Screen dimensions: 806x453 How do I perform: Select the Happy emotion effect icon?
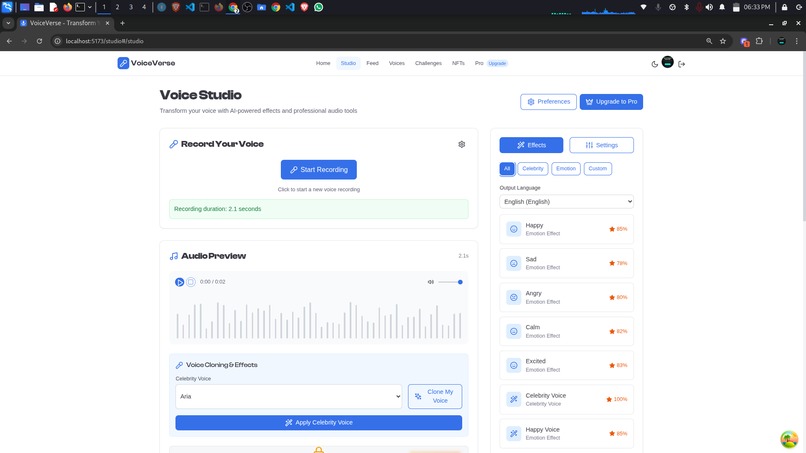pos(514,229)
